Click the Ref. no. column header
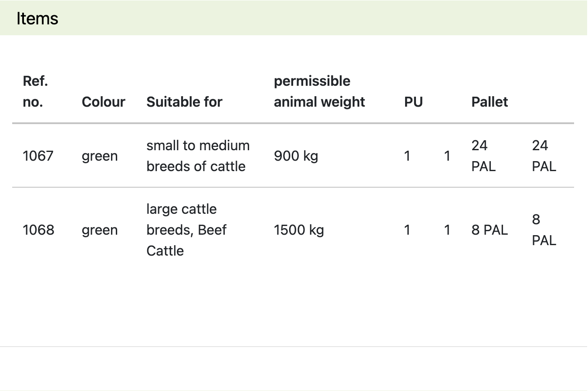This screenshot has width=588, height=391. [35, 91]
